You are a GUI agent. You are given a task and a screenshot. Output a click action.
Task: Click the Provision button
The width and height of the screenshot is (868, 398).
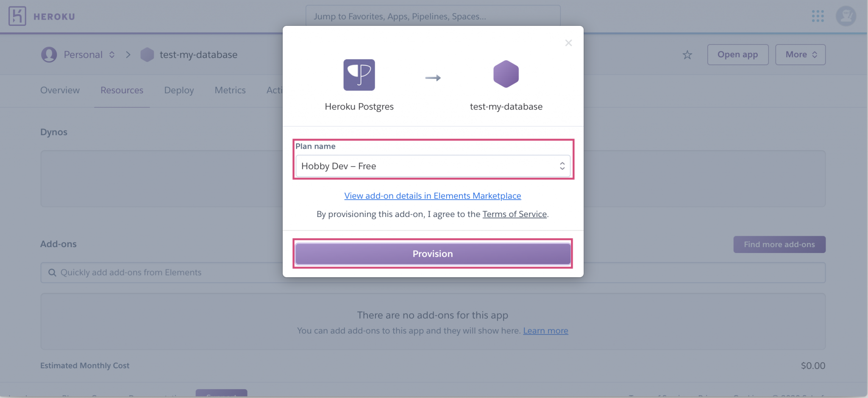(x=432, y=253)
